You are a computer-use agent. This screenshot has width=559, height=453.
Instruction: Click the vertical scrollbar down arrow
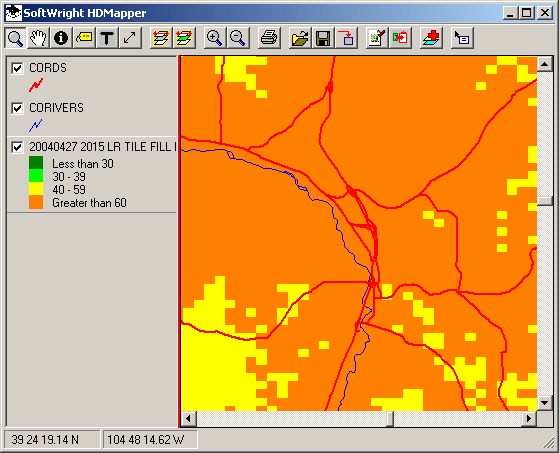tap(544, 403)
